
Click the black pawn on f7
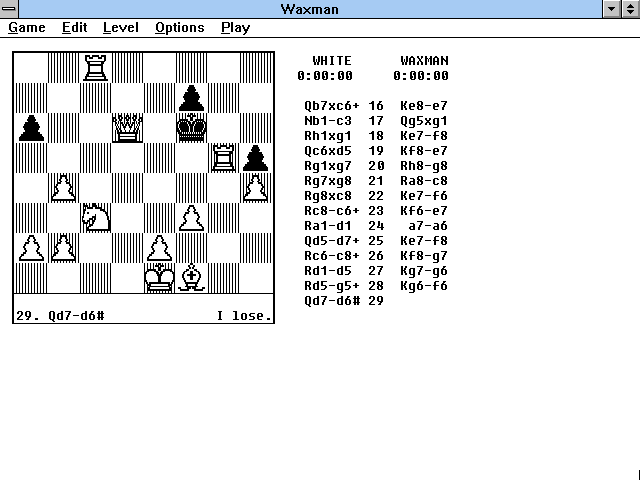coord(191,98)
